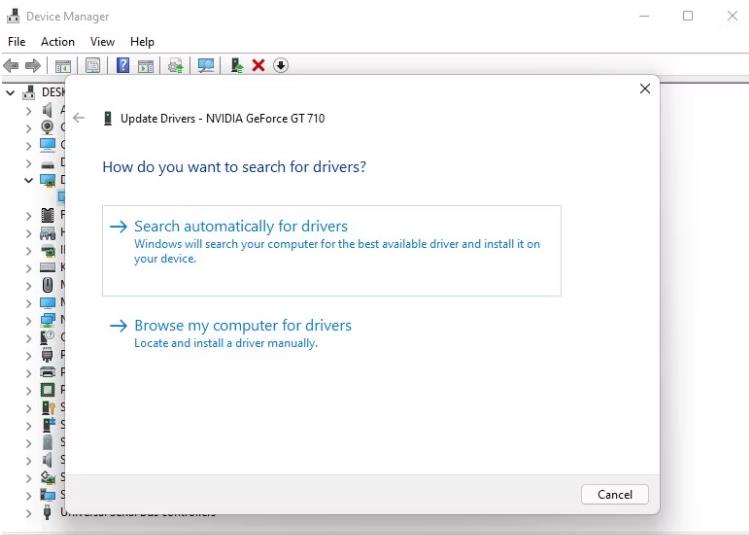Image resolution: width=749 pixels, height=535 pixels.
Task: Select the Human Interface Devices icon
Action: click(47, 233)
